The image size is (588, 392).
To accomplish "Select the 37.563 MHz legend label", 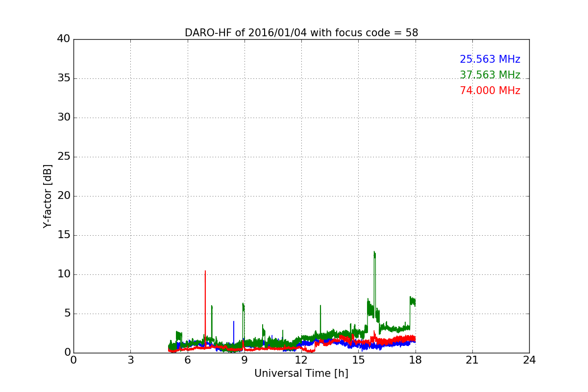I will tap(490, 75).
